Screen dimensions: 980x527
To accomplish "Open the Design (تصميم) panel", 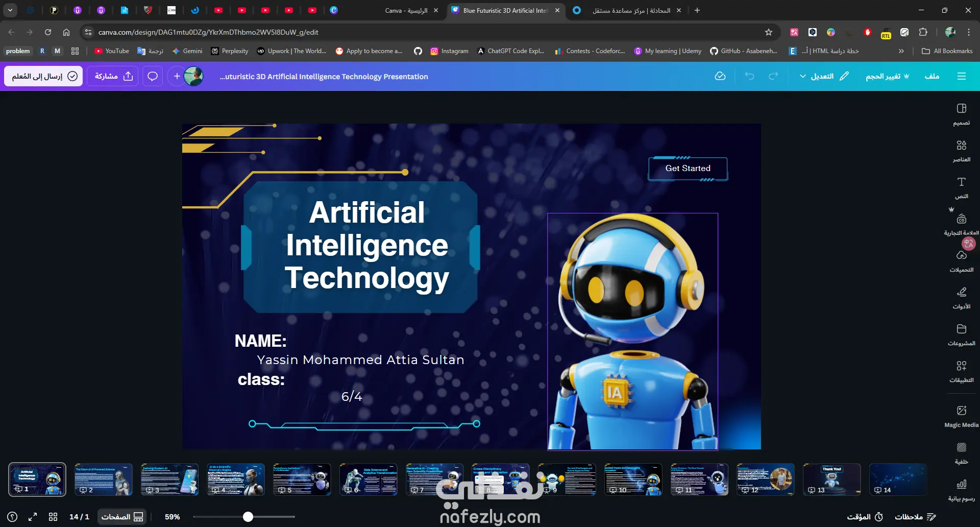I will [961, 114].
